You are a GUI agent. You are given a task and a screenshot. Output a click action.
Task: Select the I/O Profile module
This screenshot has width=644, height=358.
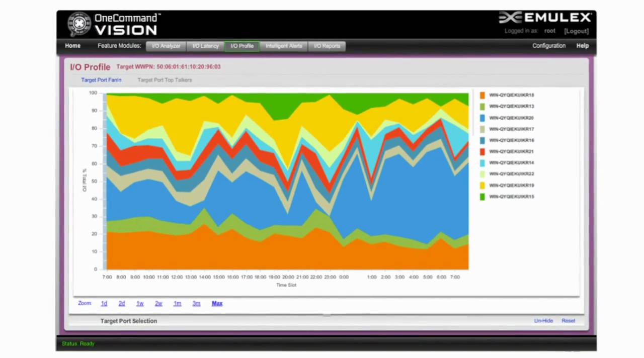click(x=242, y=46)
